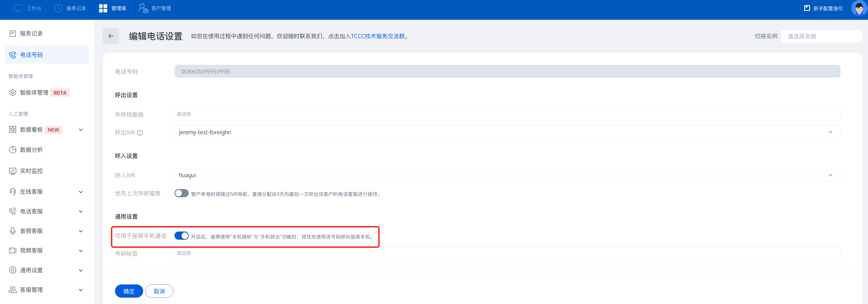Expand the 音频客服 chevron

(x=81, y=231)
